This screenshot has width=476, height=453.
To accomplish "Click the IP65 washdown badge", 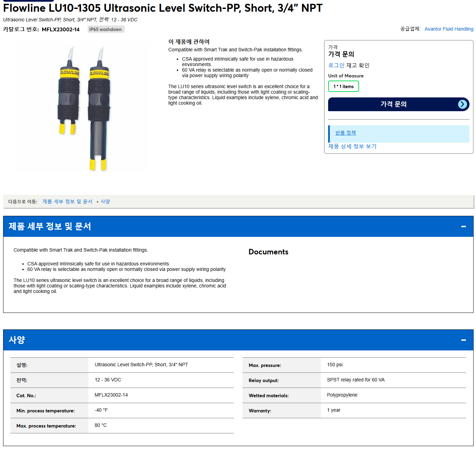I will click(x=106, y=29).
